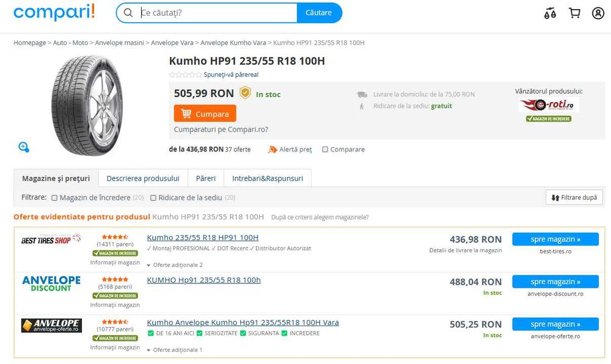Image resolution: width=611 pixels, height=364 pixels.
Task: Zoom the tire image with magnifier icon
Action: point(24,147)
